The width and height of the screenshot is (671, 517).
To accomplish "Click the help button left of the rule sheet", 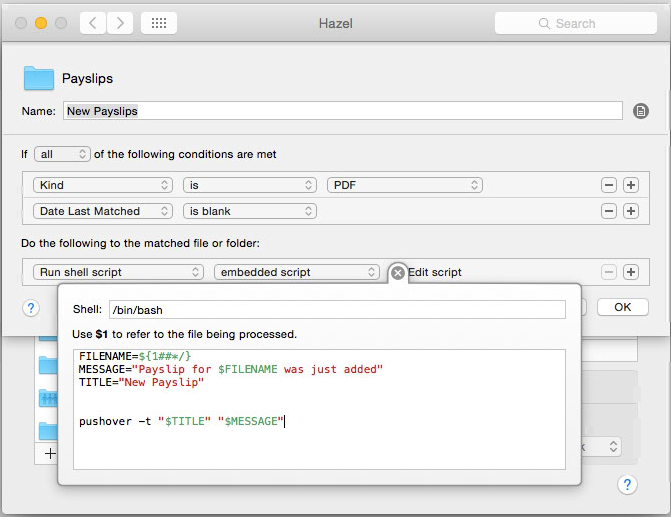I will pos(31,308).
